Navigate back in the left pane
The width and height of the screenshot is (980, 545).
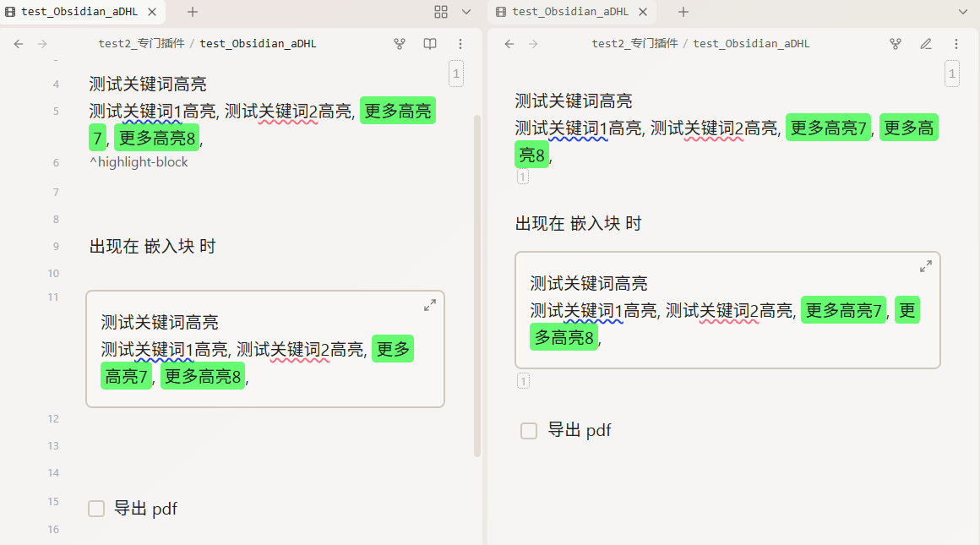(x=19, y=44)
